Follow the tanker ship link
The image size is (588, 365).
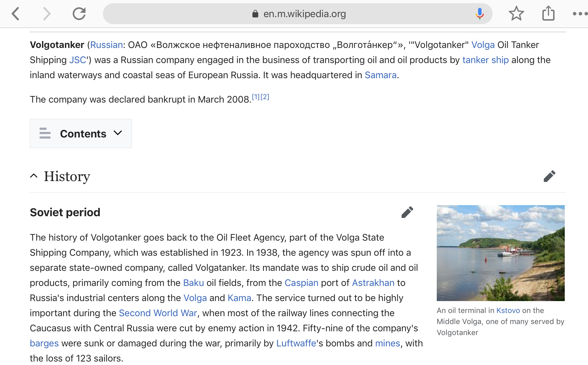tap(485, 60)
